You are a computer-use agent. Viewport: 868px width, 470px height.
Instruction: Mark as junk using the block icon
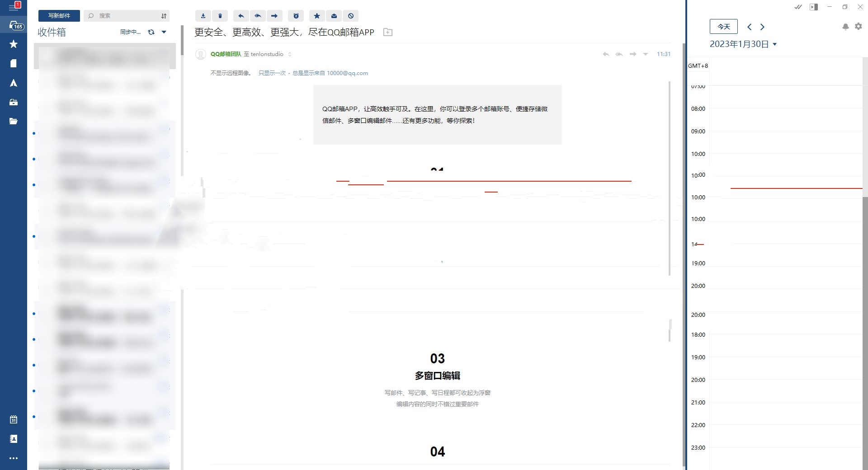(351, 16)
